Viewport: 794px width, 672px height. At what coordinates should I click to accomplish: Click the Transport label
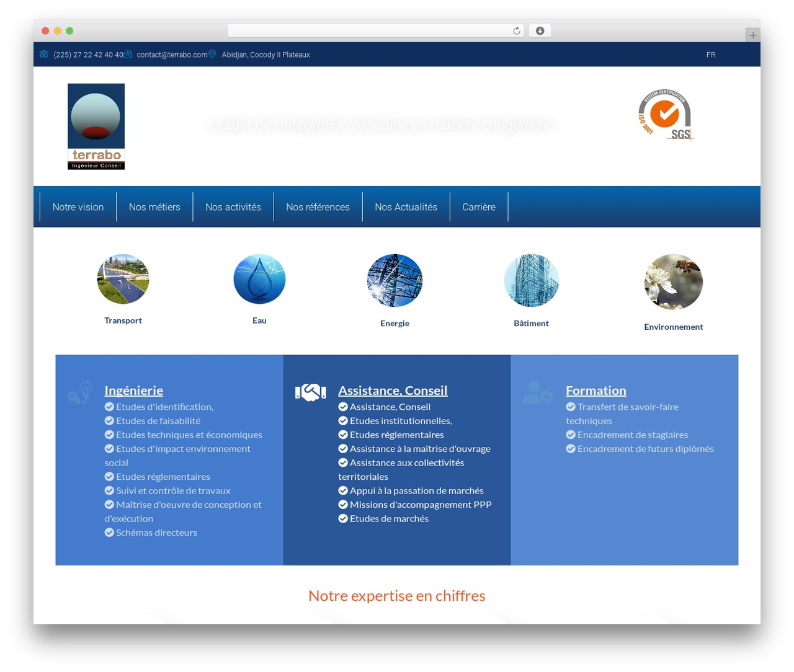[x=123, y=321]
